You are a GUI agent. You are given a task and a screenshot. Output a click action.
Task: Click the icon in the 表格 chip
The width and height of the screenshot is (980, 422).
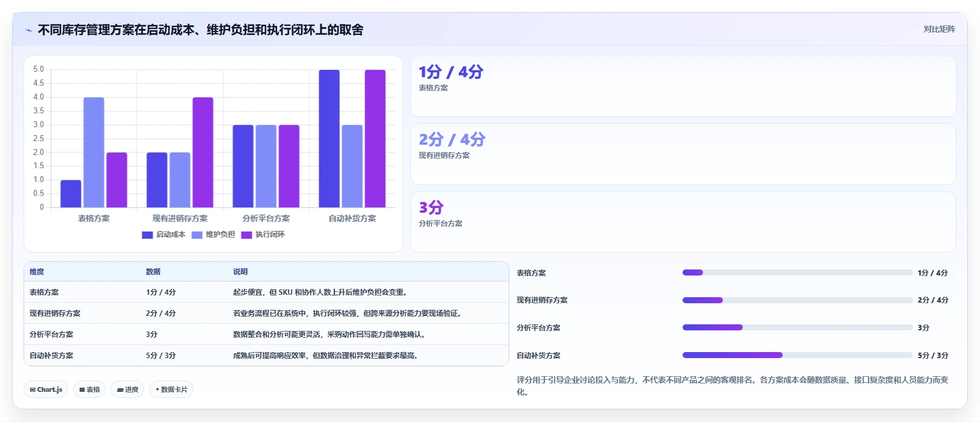click(82, 390)
